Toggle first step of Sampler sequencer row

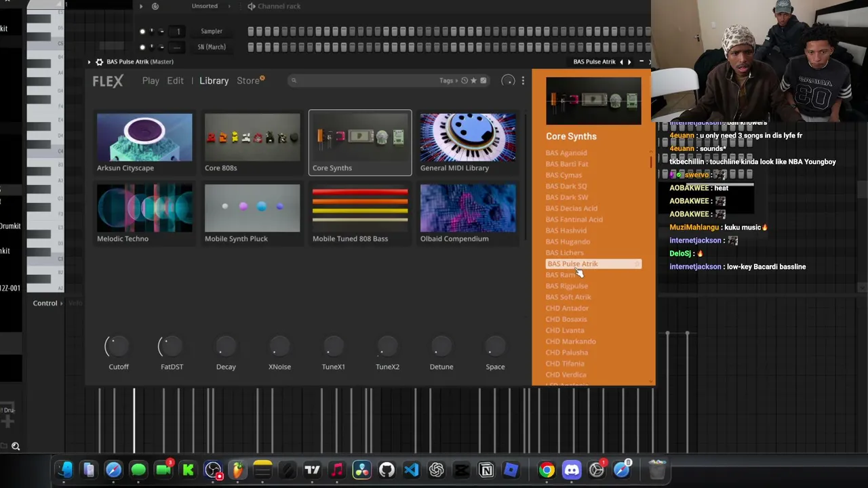(x=251, y=31)
